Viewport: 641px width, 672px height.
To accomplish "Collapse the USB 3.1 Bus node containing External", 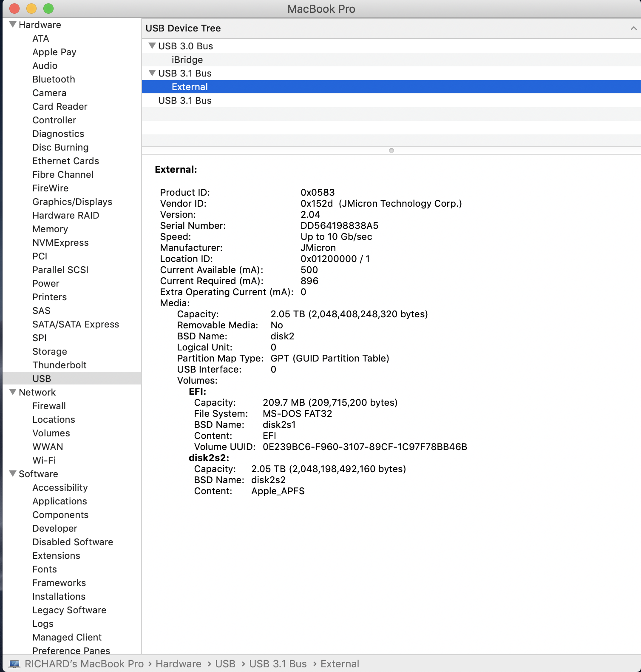I will tap(152, 73).
